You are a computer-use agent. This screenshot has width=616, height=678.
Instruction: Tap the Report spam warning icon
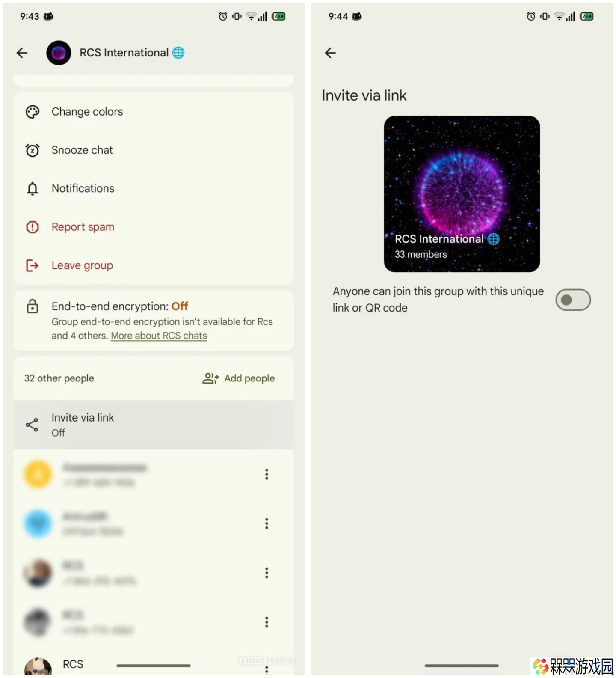pos(33,227)
